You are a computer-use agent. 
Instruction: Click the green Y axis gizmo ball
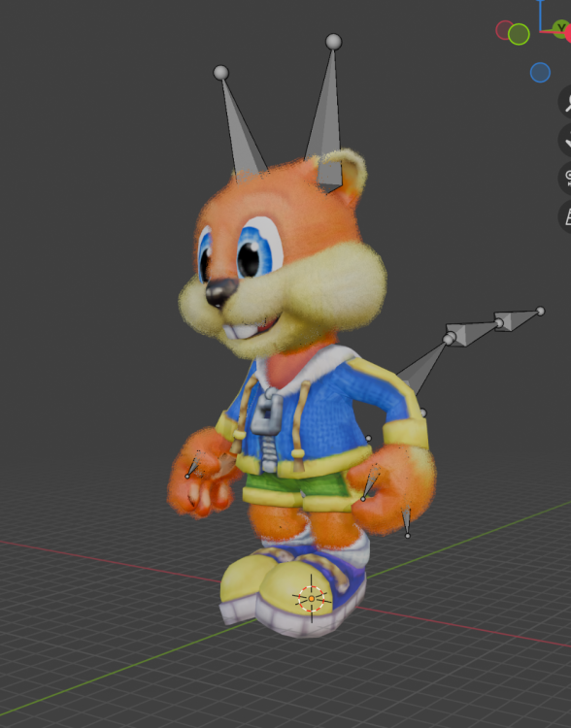point(561,29)
